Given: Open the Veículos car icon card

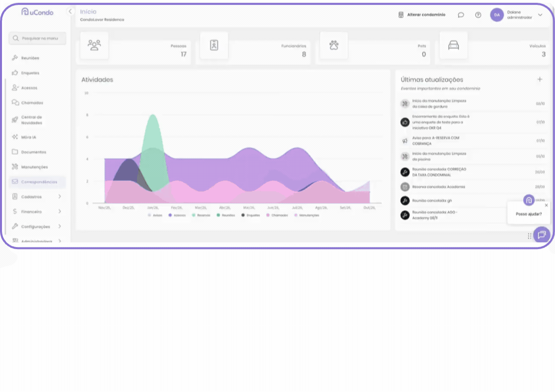Looking at the screenshot, I should pyautogui.click(x=454, y=45).
